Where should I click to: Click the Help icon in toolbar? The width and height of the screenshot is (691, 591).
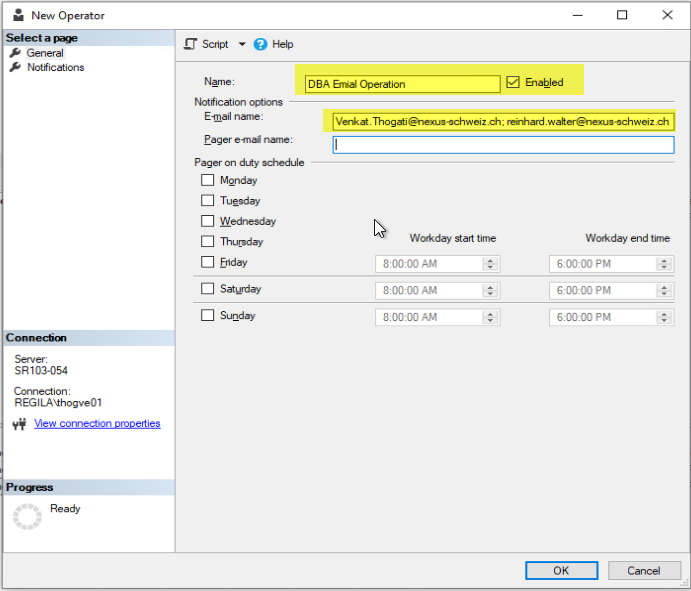[x=261, y=44]
